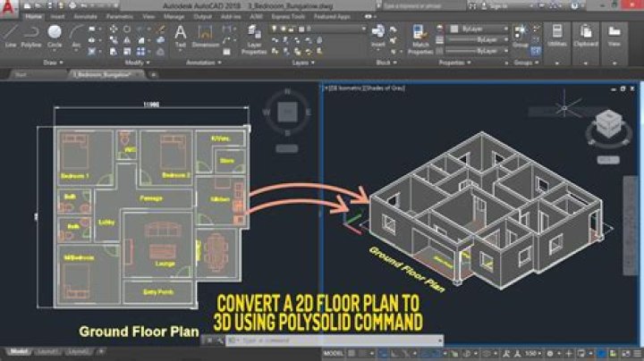
Task: Open Layer Properties manager
Action: click(x=254, y=39)
